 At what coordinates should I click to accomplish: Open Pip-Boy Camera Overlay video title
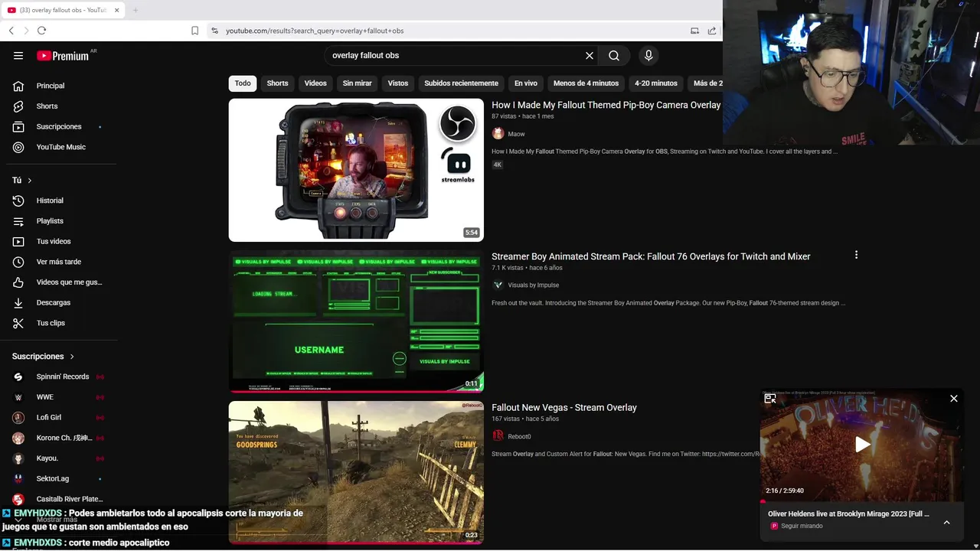tap(606, 105)
